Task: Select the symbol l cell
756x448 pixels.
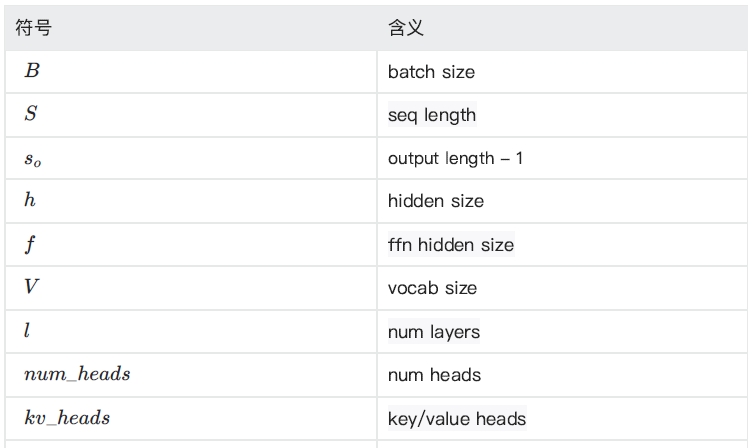Action: (x=27, y=331)
